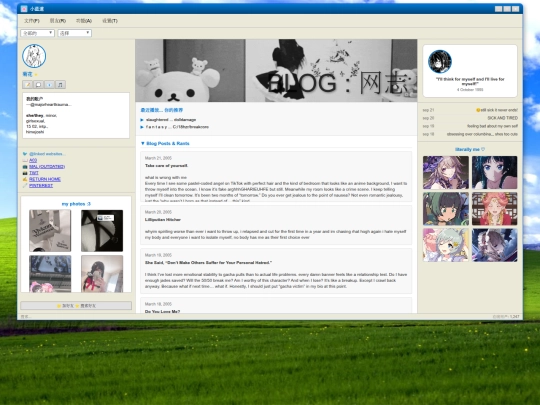Click the dark-haired avatar in the quote card
This screenshot has width=540, height=405.
[440, 62]
